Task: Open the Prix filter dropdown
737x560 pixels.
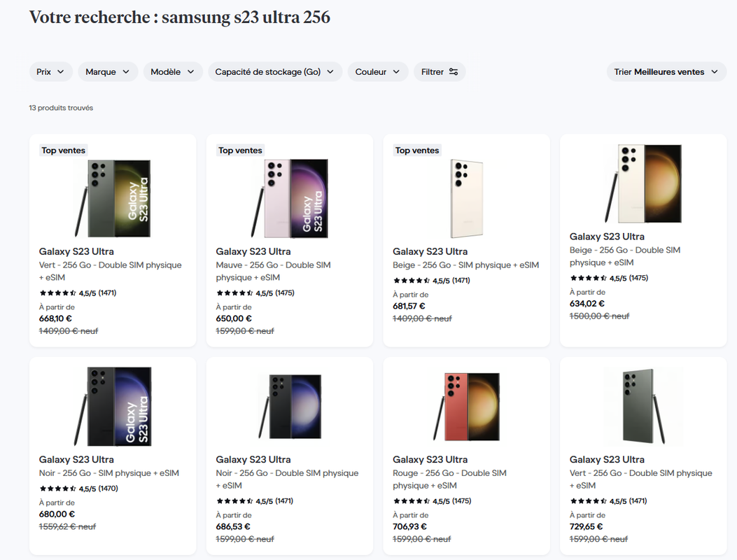Action: coord(50,71)
